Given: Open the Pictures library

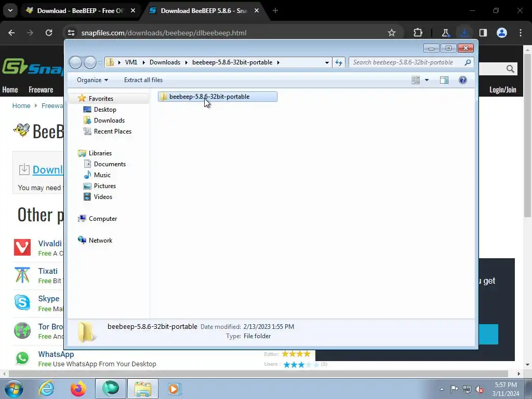Looking at the screenshot, I should coord(105,186).
